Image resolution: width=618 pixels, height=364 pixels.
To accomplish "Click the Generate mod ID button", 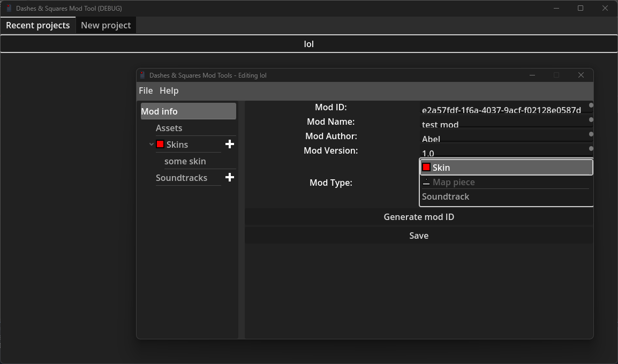I will pos(419,217).
